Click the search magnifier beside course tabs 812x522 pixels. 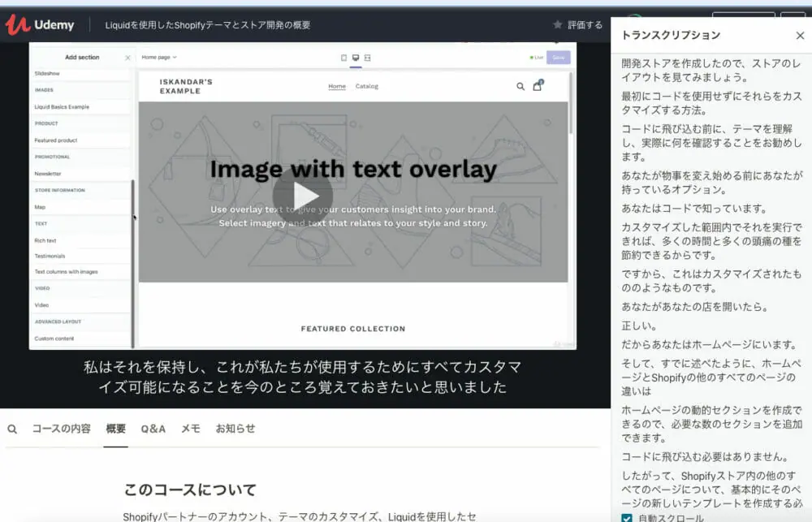pos(12,429)
